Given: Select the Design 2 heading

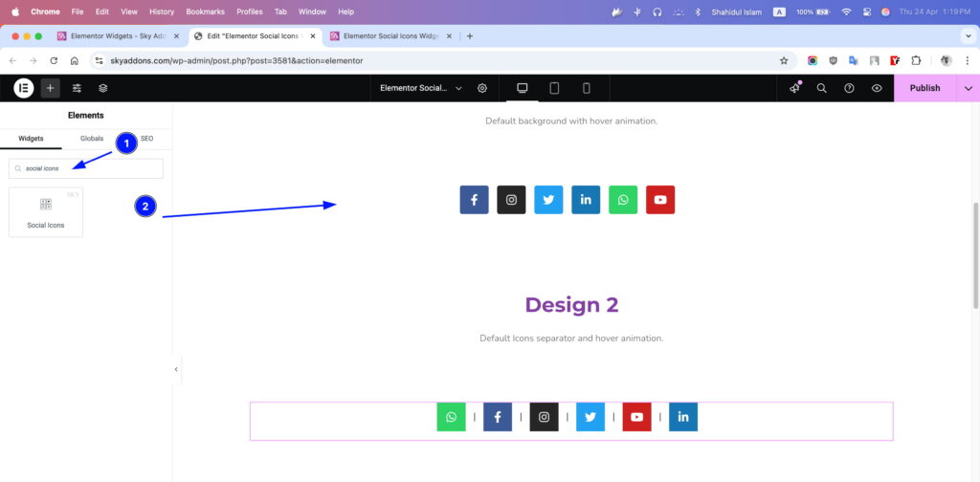Looking at the screenshot, I should (x=571, y=305).
